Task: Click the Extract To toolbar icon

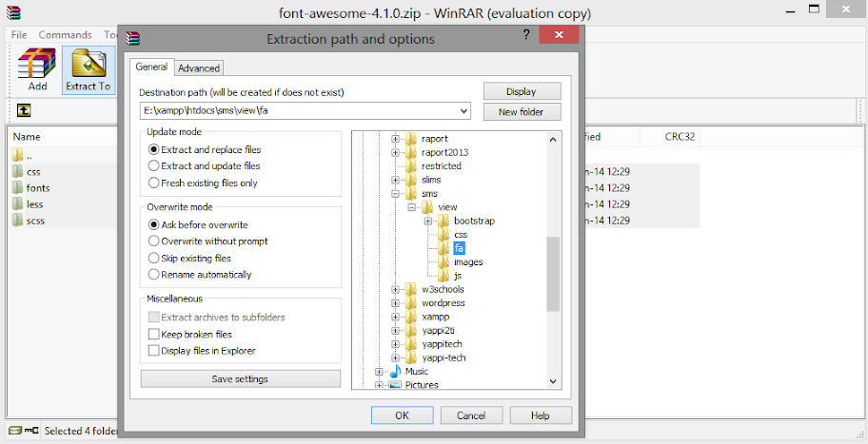Action: [89, 63]
